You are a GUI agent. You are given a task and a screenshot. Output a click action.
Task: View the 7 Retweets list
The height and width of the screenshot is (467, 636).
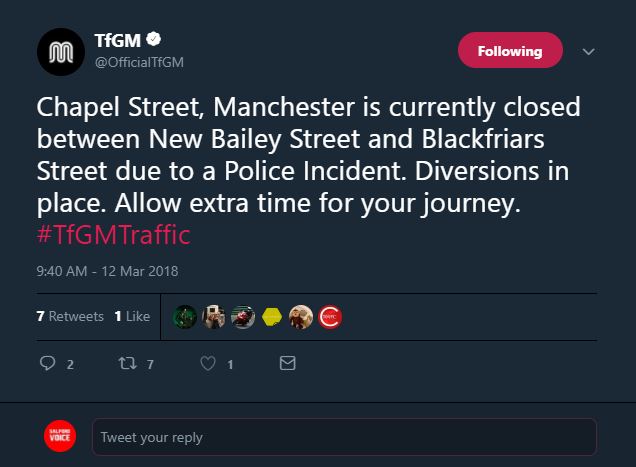70,316
